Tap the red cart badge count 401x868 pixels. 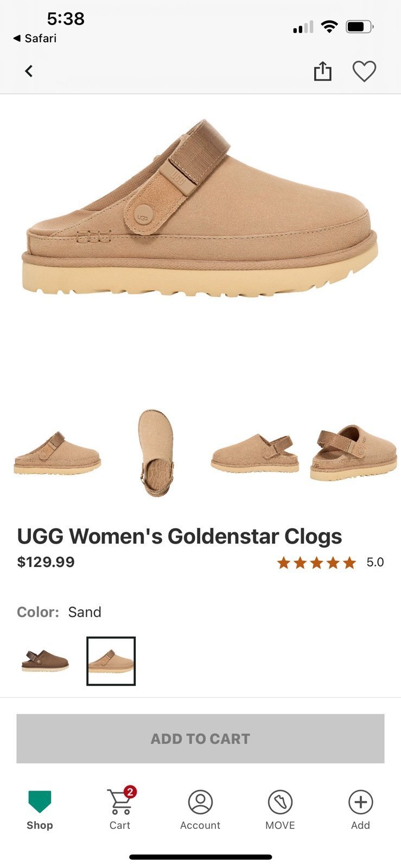[x=130, y=792]
